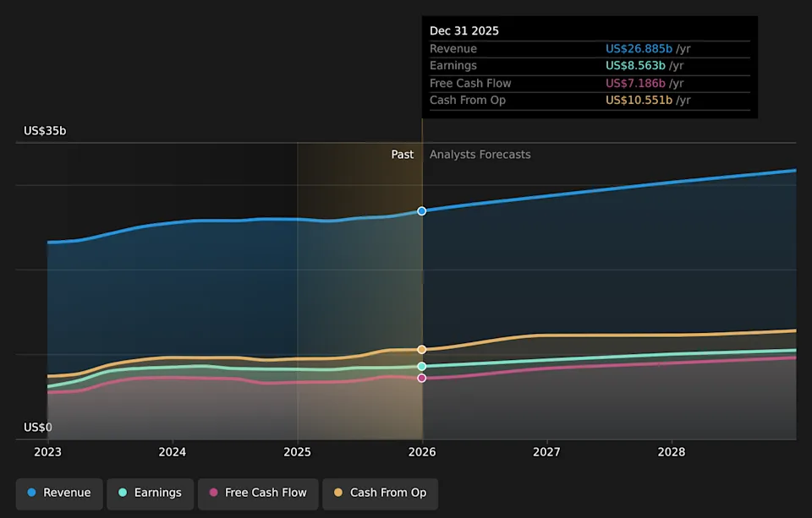Select the blue Revenue marker on the chart
The image size is (812, 518).
421,211
